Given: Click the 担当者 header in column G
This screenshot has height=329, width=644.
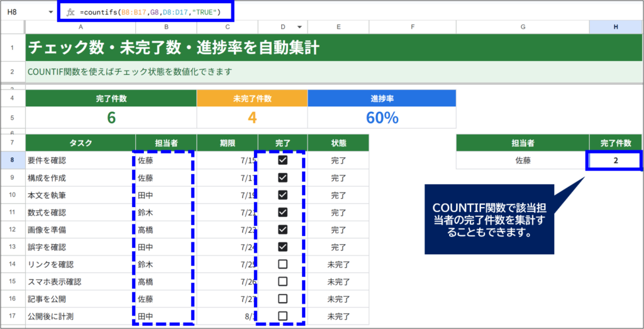Looking at the screenshot, I should click(523, 143).
